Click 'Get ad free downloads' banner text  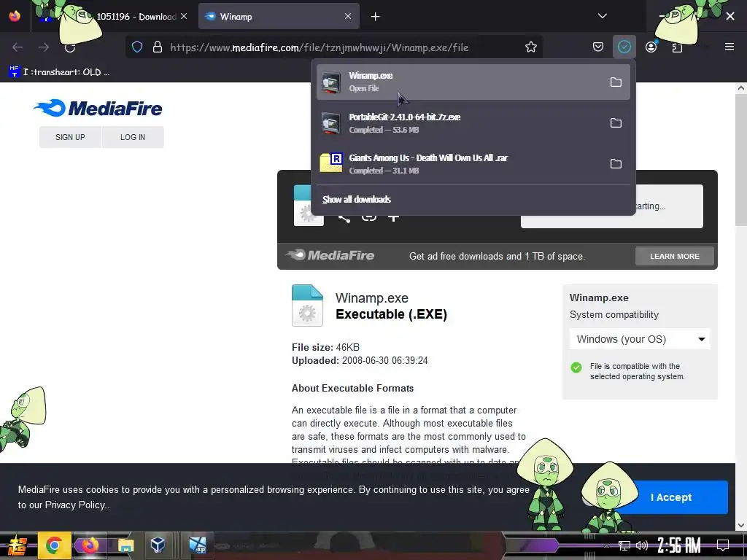click(x=497, y=256)
